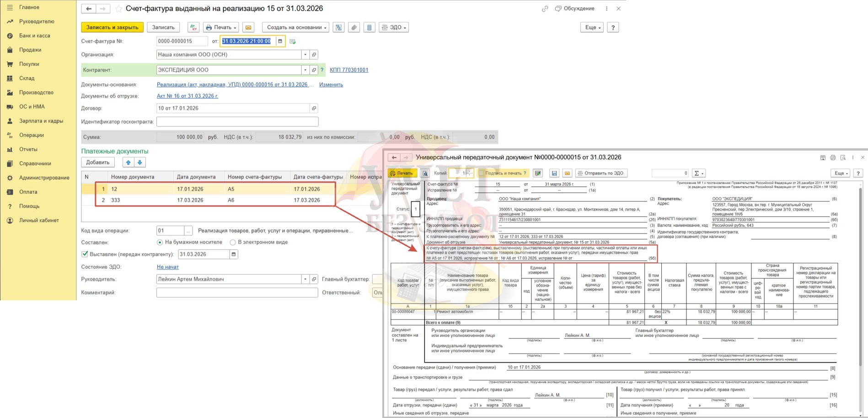Open attached files via paperclip icon
Screen dimensions: 868x418
pos(354,27)
